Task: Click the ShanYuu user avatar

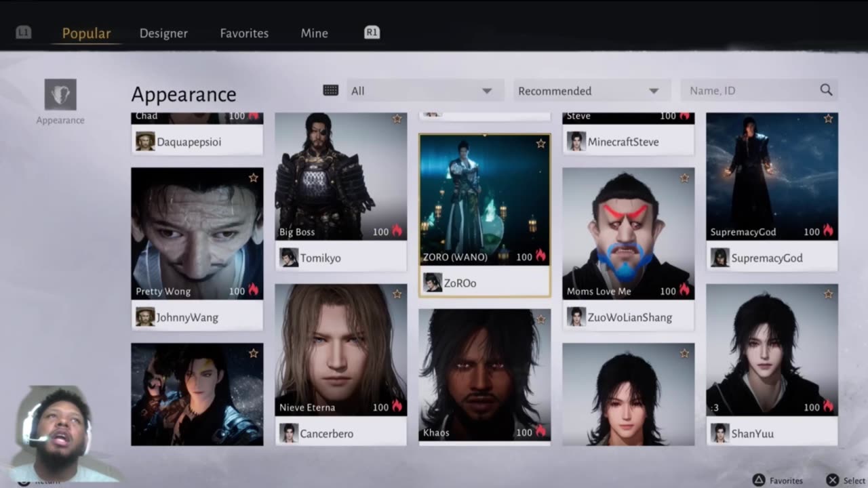Action: point(720,433)
